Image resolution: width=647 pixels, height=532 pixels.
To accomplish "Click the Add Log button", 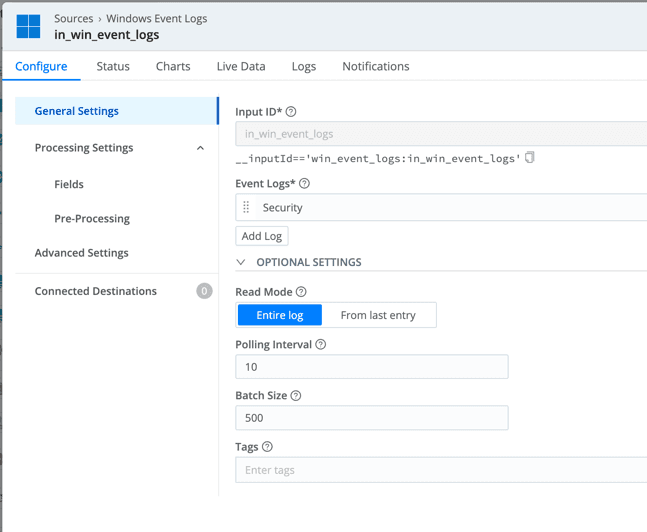I will coord(262,236).
